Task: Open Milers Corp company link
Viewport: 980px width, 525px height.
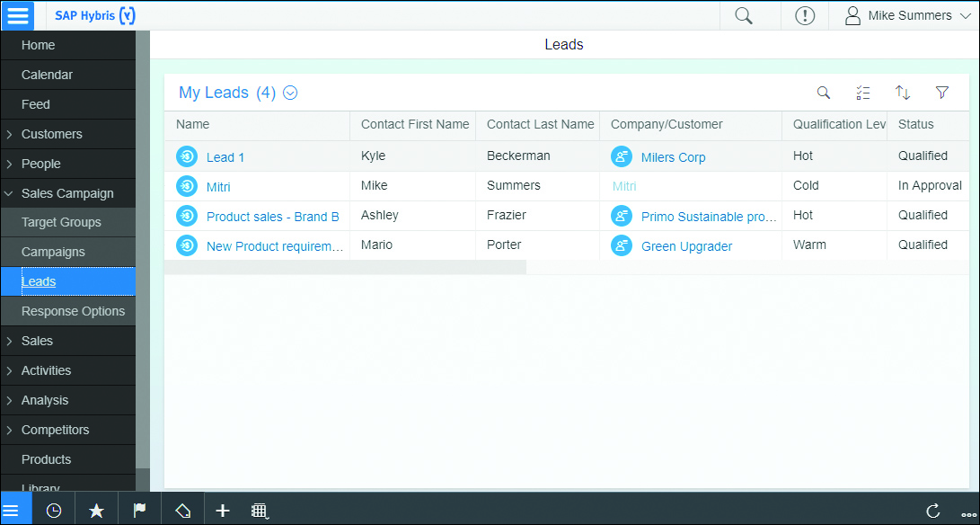Action: (673, 157)
